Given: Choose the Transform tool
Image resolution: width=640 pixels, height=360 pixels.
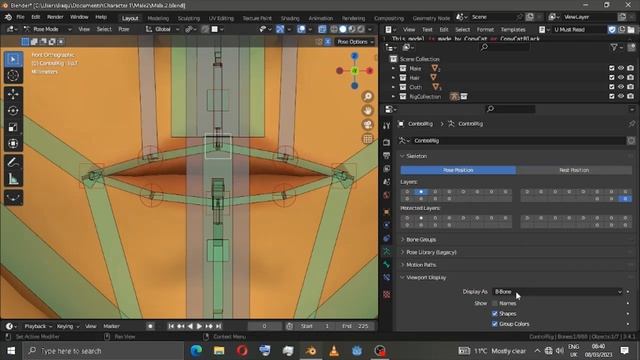Looking at the screenshot, I should point(13,143).
